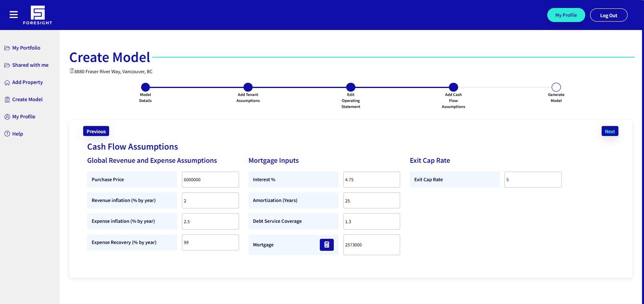Screen dimensions: 644x304
Task: Click the Create Model sidebar icon
Action: tap(7, 100)
